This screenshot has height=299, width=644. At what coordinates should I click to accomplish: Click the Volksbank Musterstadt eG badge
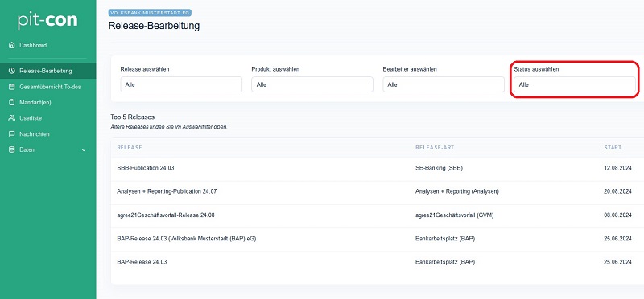(150, 13)
